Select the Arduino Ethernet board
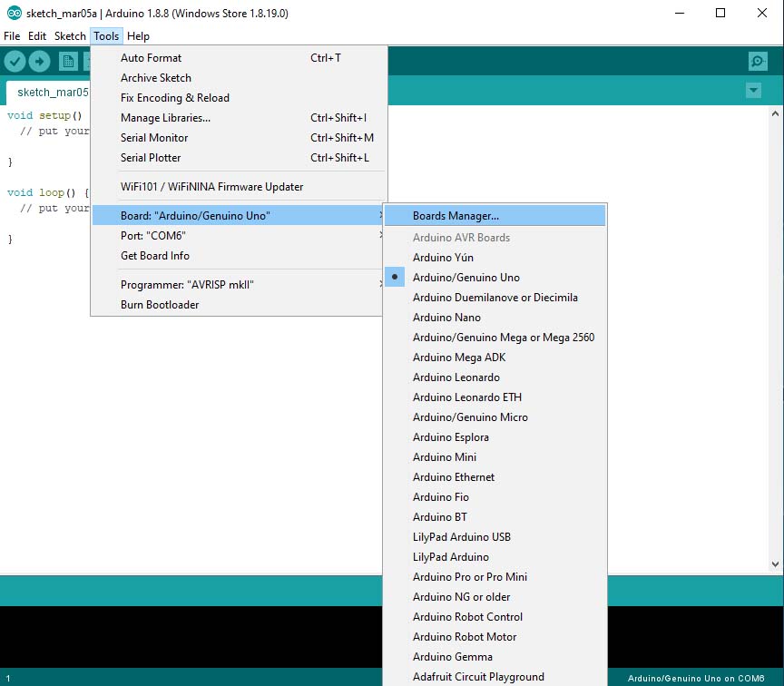 click(495, 477)
